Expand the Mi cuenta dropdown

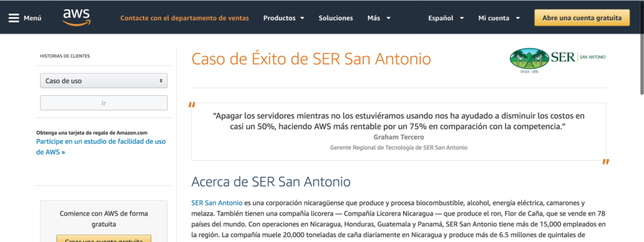click(x=499, y=18)
